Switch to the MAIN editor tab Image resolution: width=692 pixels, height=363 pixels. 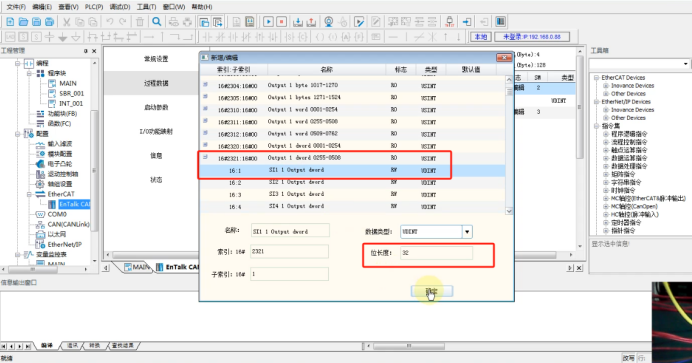(x=137, y=267)
